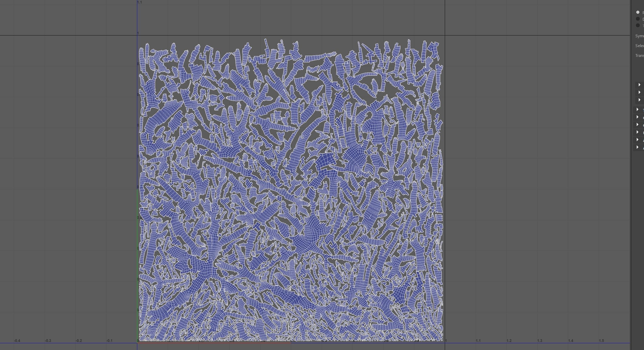The image size is (644, 350).
Task: Expand the Transform section in UV Toolkit
Action: tap(637, 109)
